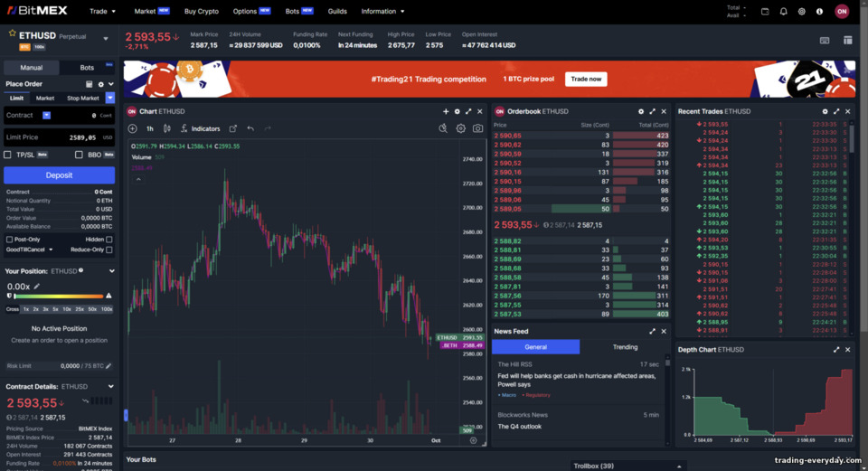Select the Stop Market order tab

(83, 98)
